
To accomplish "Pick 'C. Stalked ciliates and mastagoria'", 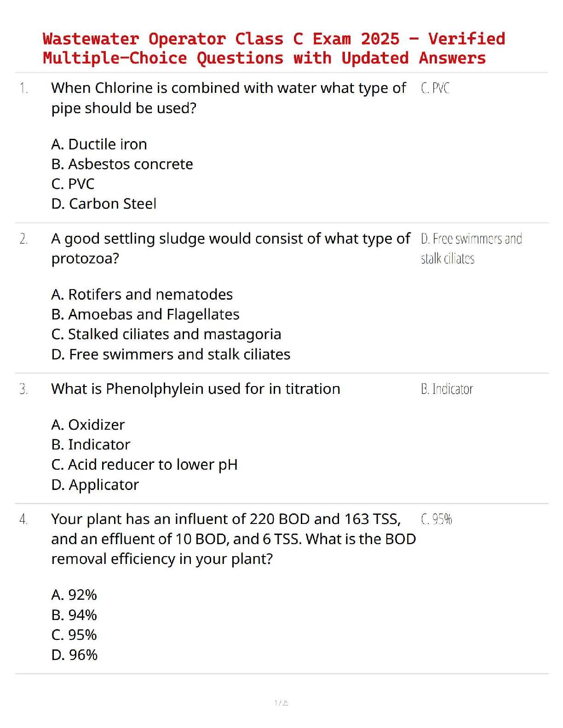I will click(x=166, y=334).
